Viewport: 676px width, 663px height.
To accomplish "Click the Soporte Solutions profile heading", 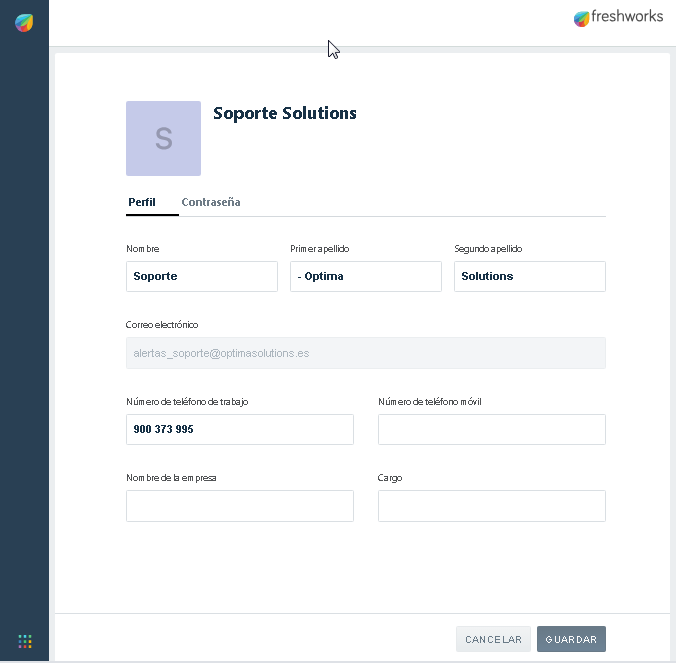I will 285,113.
